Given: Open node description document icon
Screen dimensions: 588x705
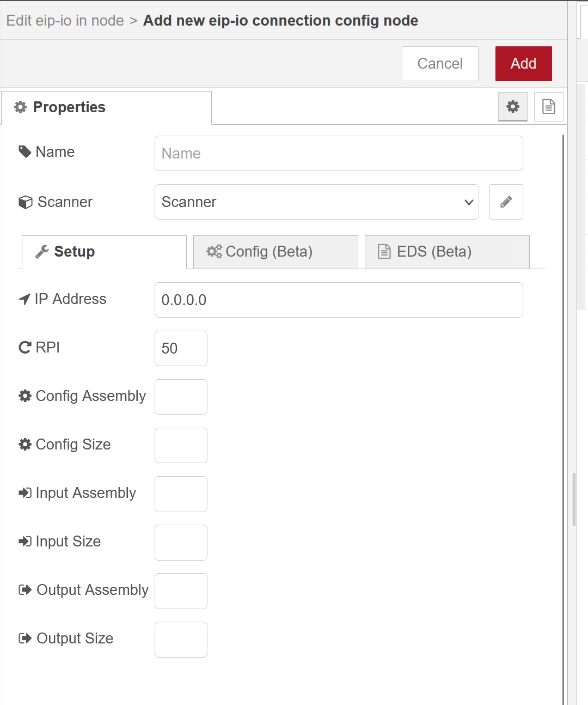Looking at the screenshot, I should click(549, 106).
